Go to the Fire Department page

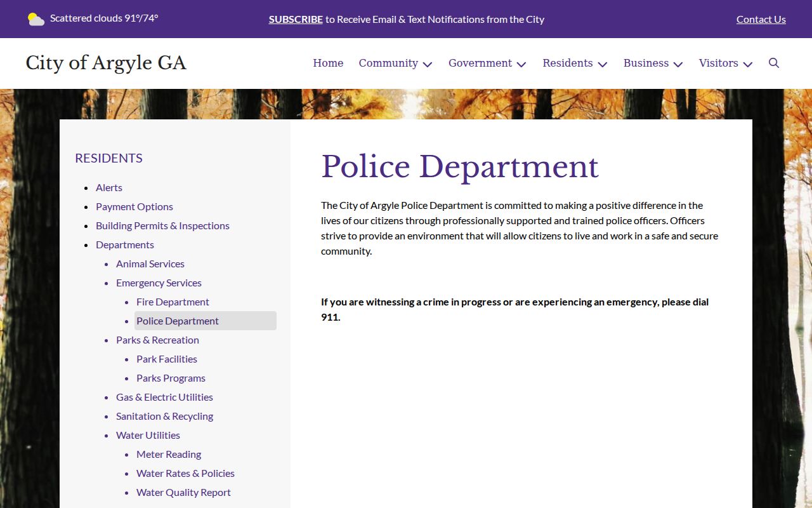(x=173, y=302)
